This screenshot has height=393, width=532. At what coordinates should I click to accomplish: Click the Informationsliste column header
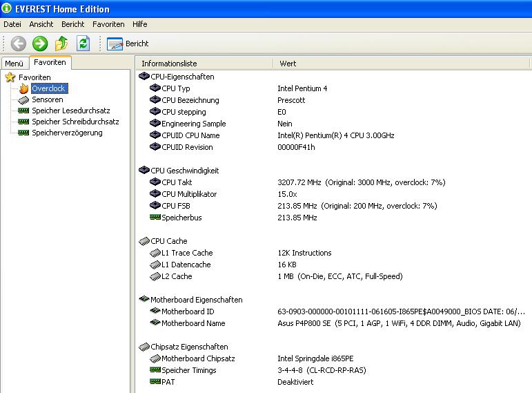204,64
